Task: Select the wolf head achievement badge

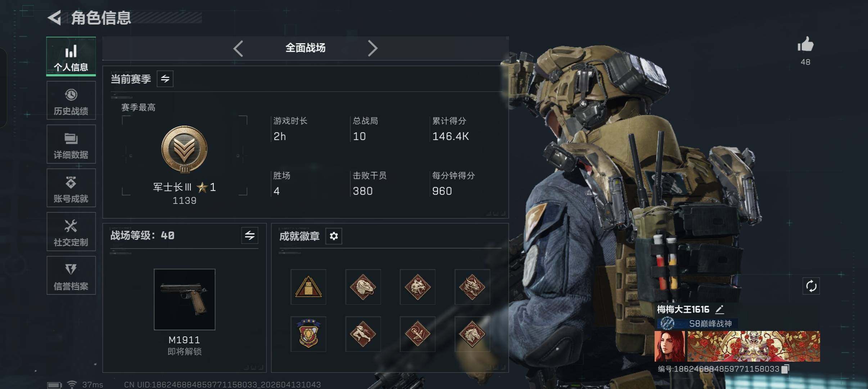Action: pos(417,287)
